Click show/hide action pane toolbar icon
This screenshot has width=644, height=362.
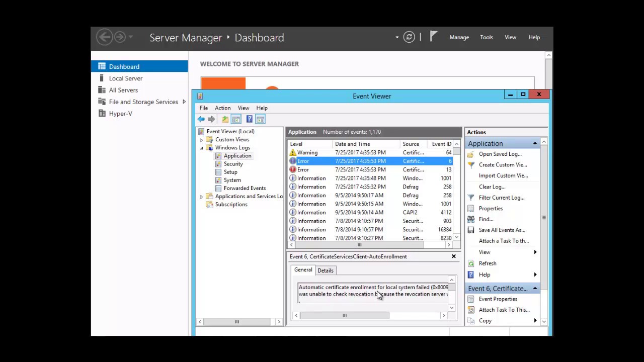[x=260, y=119]
